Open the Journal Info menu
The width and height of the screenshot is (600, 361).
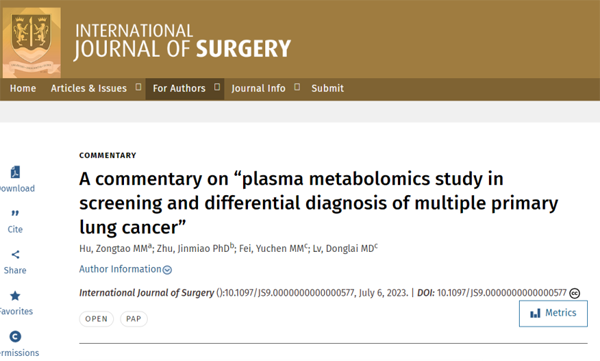[x=258, y=88]
